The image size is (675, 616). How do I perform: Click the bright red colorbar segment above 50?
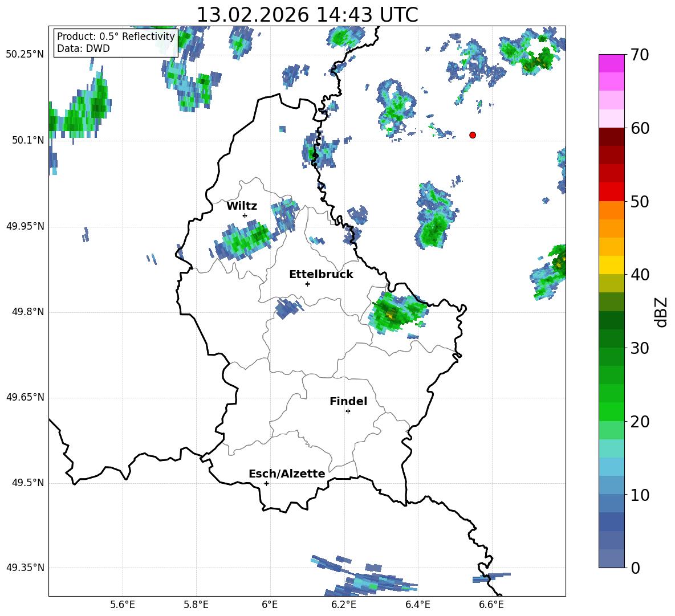(611, 192)
